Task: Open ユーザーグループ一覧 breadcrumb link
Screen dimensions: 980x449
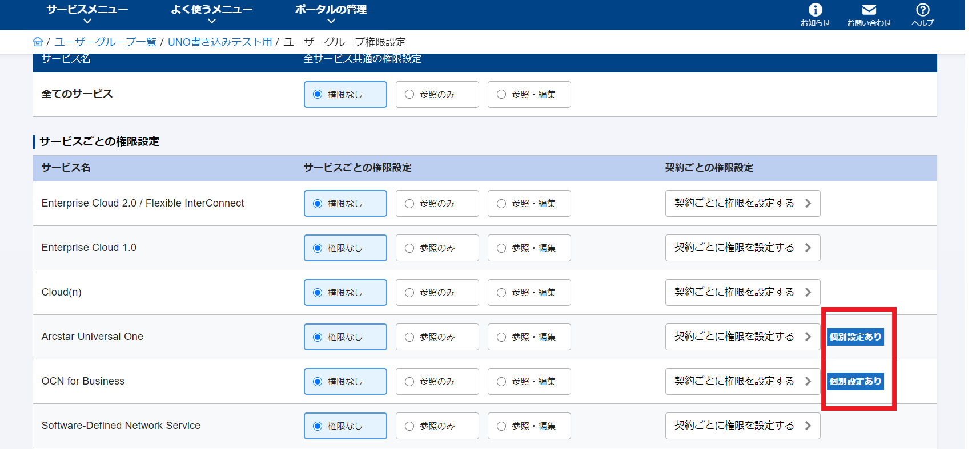Action: (x=105, y=42)
